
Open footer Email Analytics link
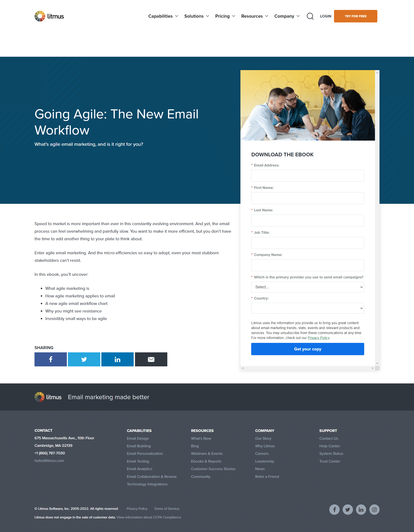[140, 469]
